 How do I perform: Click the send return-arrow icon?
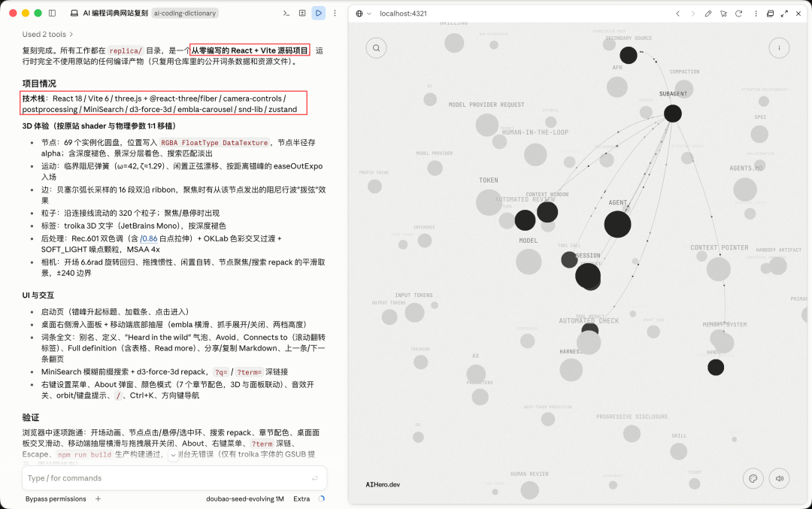point(315,478)
